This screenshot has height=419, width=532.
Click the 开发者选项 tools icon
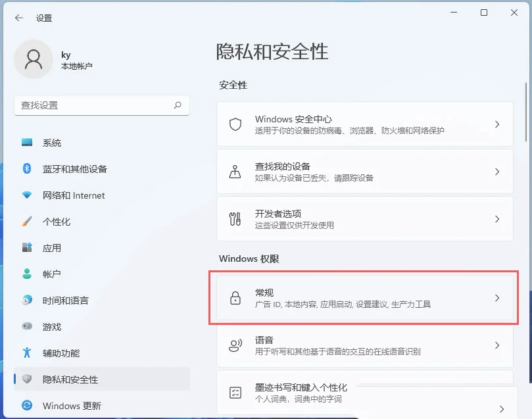(x=235, y=219)
